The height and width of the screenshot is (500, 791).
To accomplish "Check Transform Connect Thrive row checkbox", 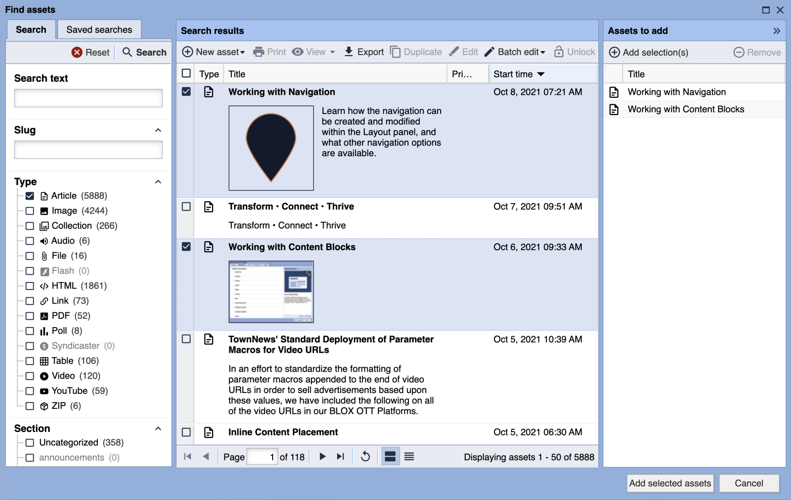I will [x=186, y=207].
